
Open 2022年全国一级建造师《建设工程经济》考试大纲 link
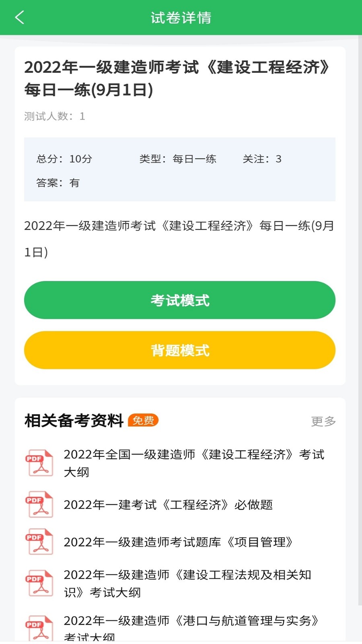[194, 463]
